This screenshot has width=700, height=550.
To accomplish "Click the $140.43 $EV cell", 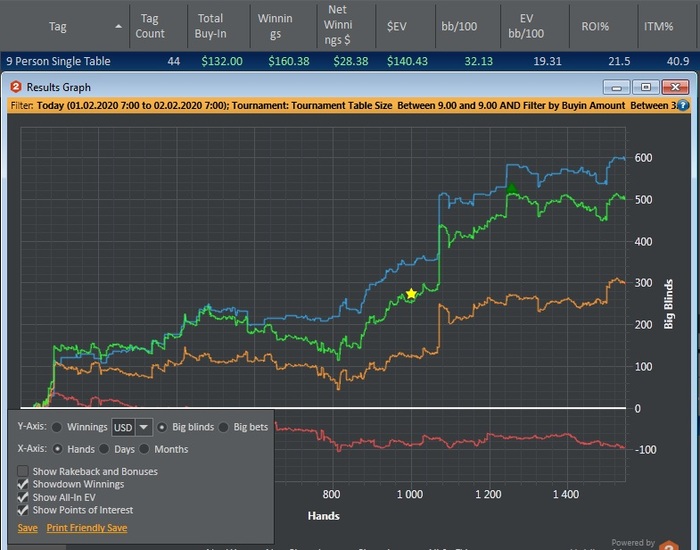I will click(x=407, y=61).
